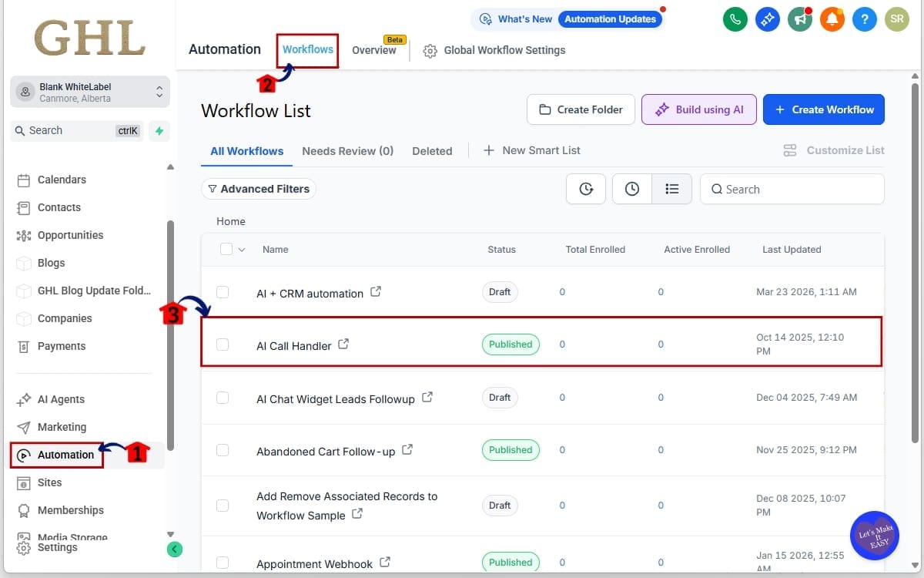
Task: Open the announcements megaphone icon
Action: click(x=799, y=19)
